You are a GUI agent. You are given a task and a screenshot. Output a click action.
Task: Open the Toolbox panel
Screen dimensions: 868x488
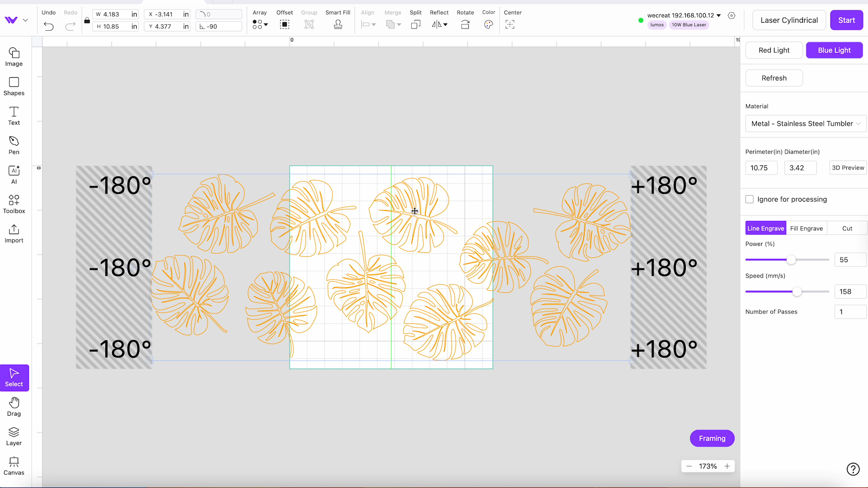(x=14, y=204)
